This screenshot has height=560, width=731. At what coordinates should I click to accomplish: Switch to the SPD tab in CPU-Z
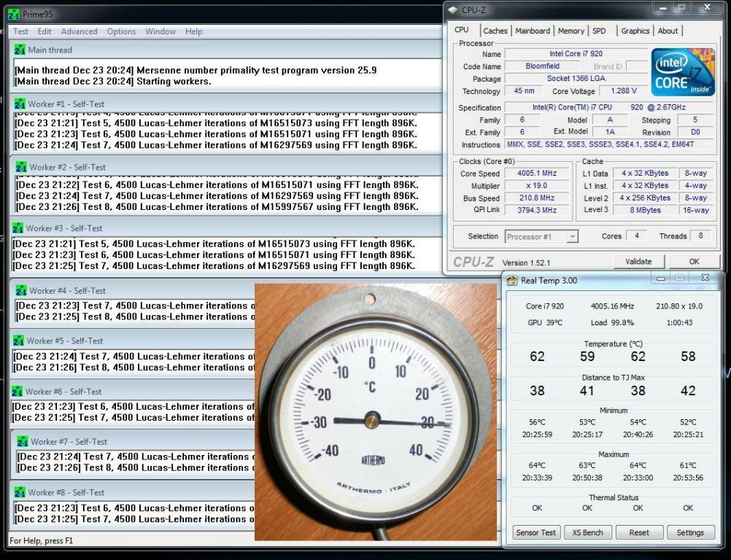pos(599,31)
